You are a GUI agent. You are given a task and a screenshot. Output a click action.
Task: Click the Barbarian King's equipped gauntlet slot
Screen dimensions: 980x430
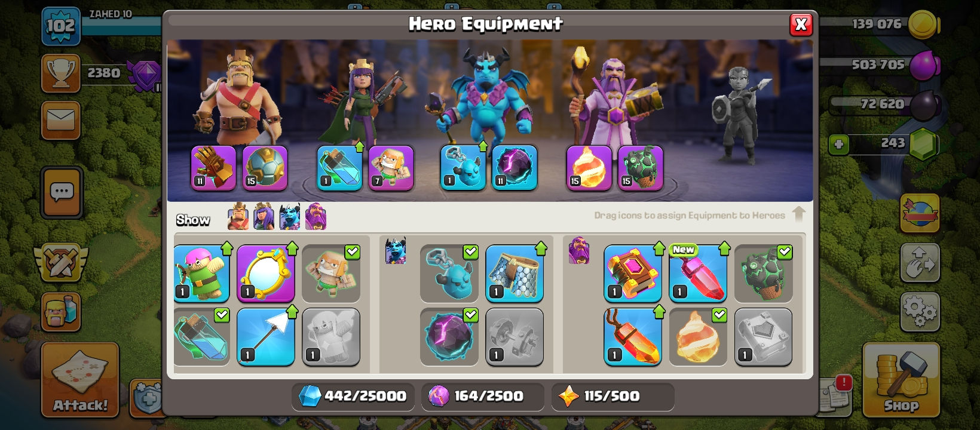pos(213,168)
